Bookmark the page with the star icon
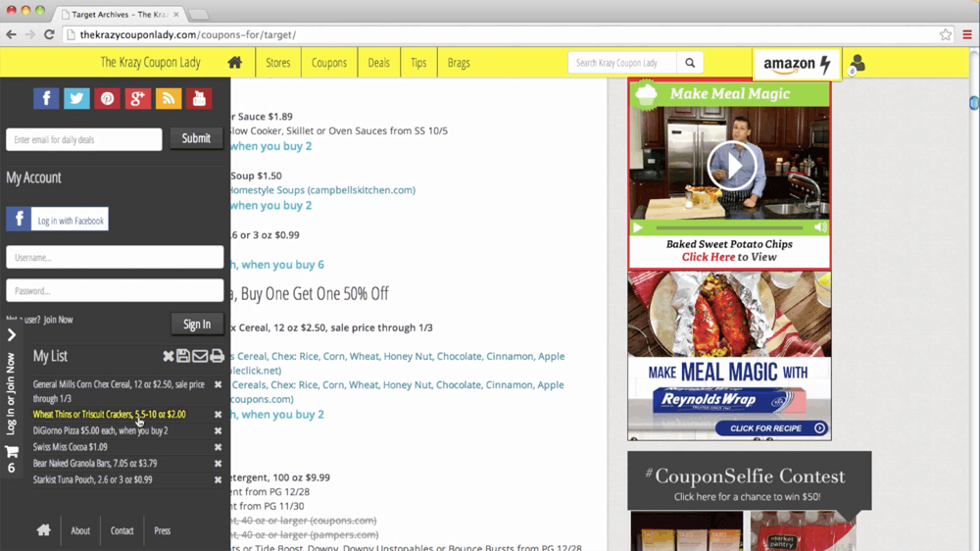Viewport: 980px width, 551px height. pos(946,34)
